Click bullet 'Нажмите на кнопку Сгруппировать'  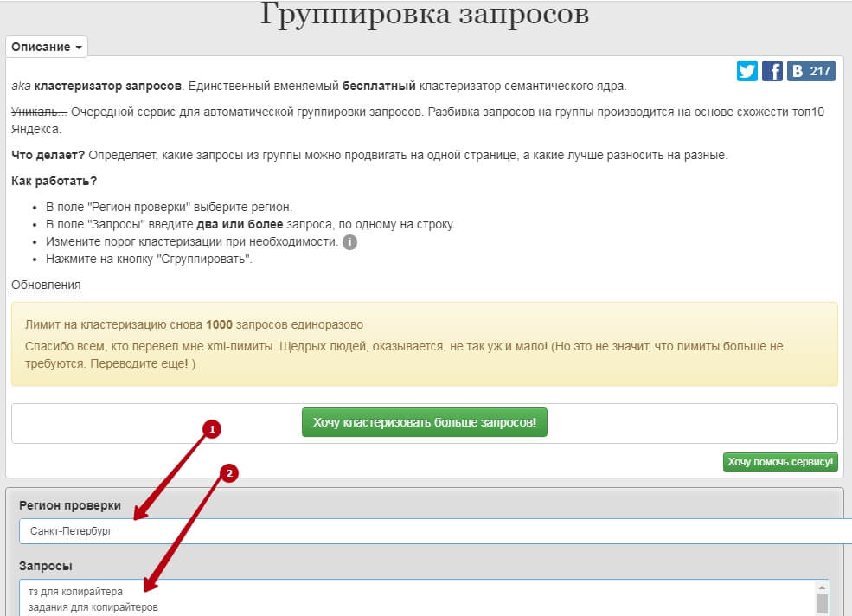pos(149,259)
